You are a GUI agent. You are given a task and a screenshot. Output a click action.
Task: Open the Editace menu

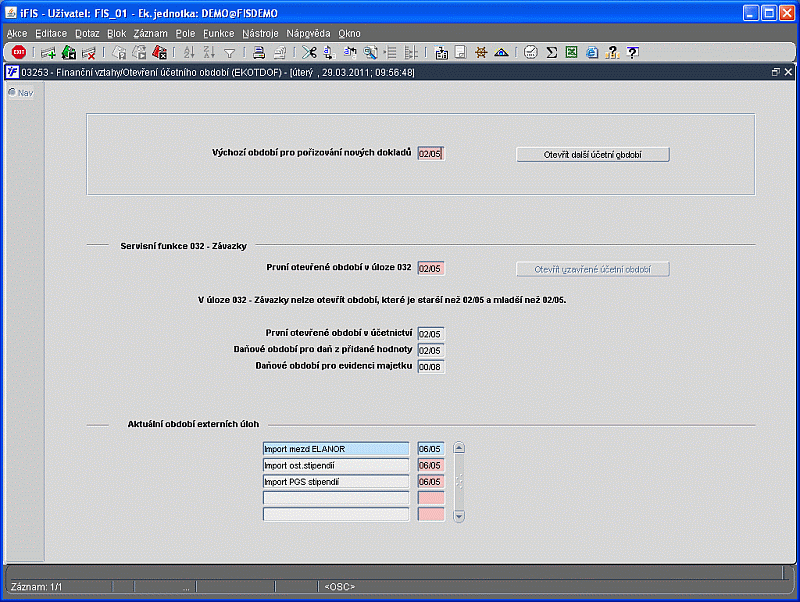point(51,33)
